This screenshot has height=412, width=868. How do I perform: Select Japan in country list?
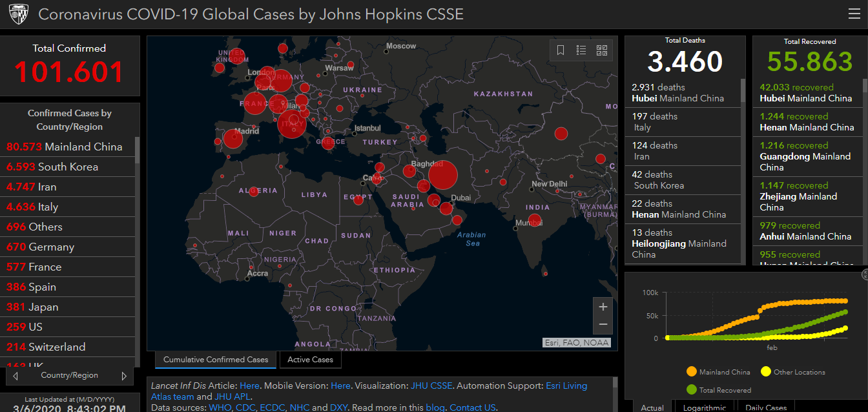pyautogui.click(x=67, y=307)
